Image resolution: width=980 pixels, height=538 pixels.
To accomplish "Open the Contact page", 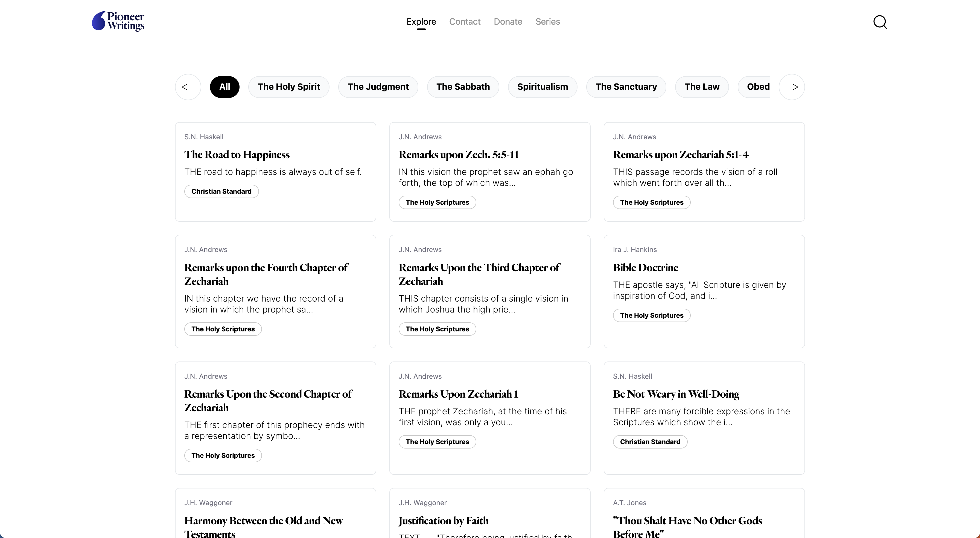I will coord(465,22).
